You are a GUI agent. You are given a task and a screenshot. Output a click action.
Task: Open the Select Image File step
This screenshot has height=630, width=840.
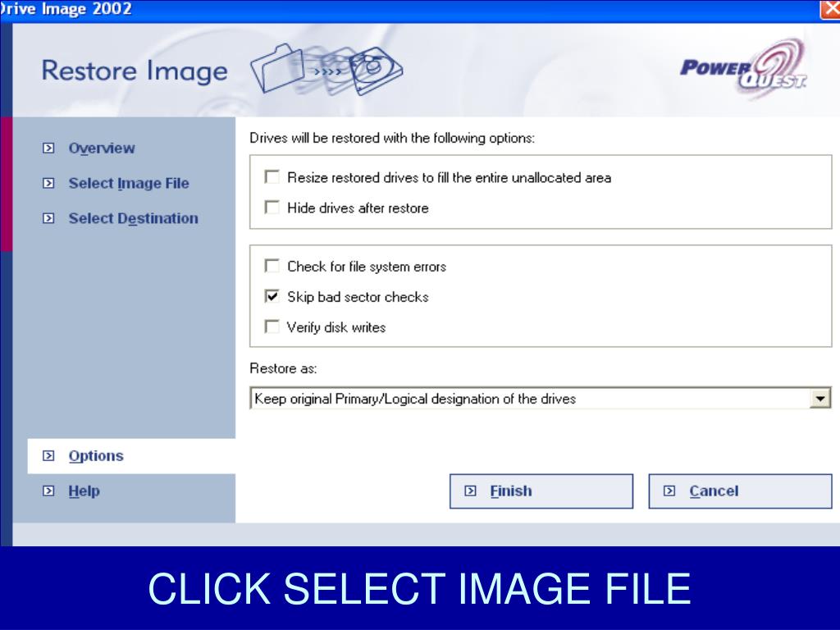pyautogui.click(x=129, y=183)
